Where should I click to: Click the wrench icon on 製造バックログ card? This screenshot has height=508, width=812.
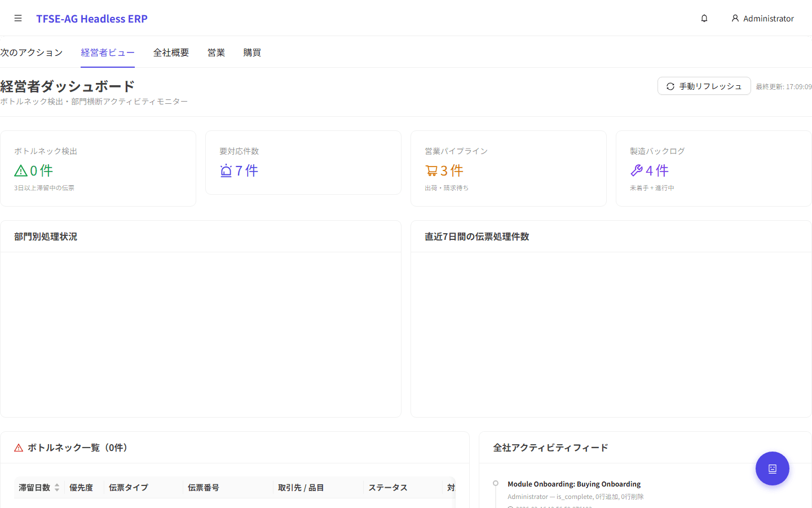636,170
